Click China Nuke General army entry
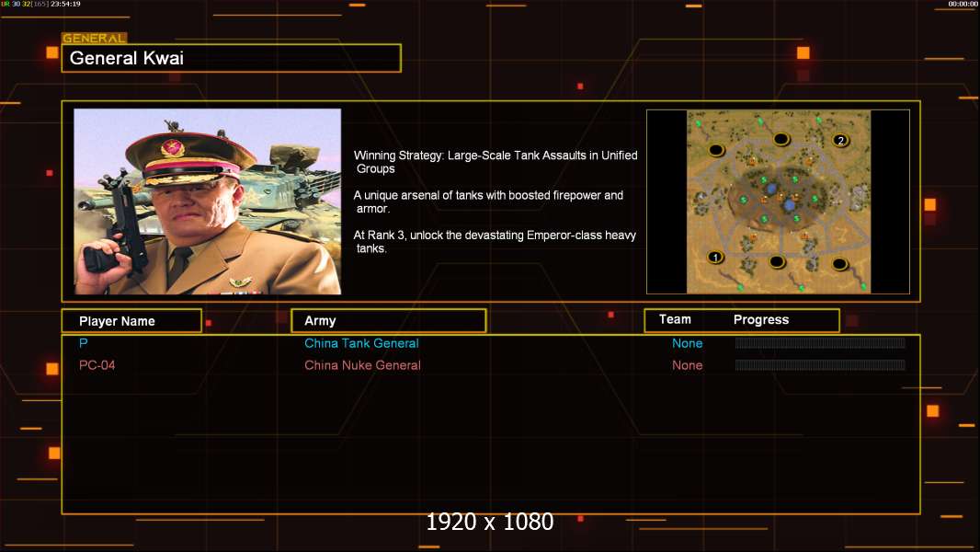980x552 pixels. (x=362, y=365)
